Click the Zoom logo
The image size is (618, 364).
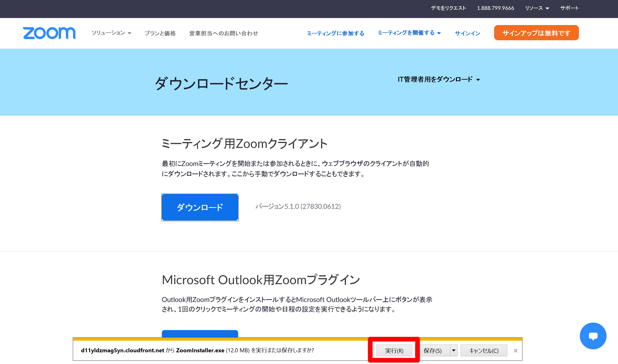tap(49, 33)
